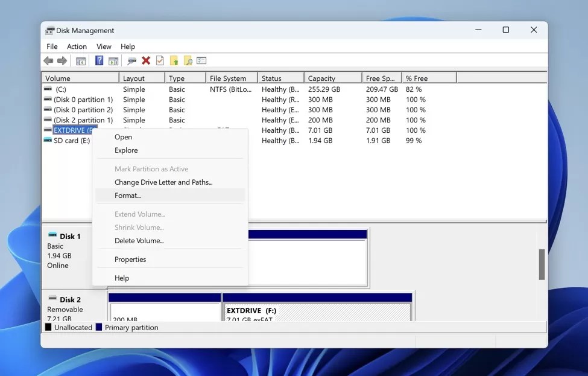Click the red X delete volume icon

point(146,60)
